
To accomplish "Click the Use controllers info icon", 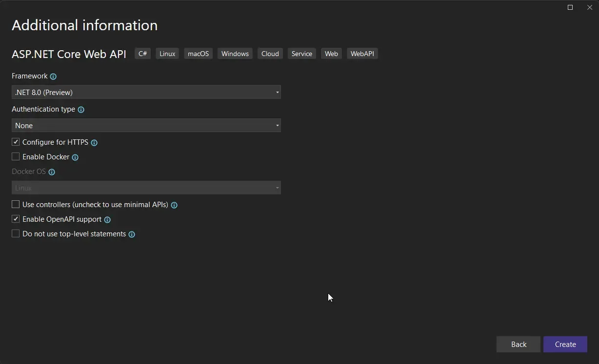I will (x=174, y=205).
